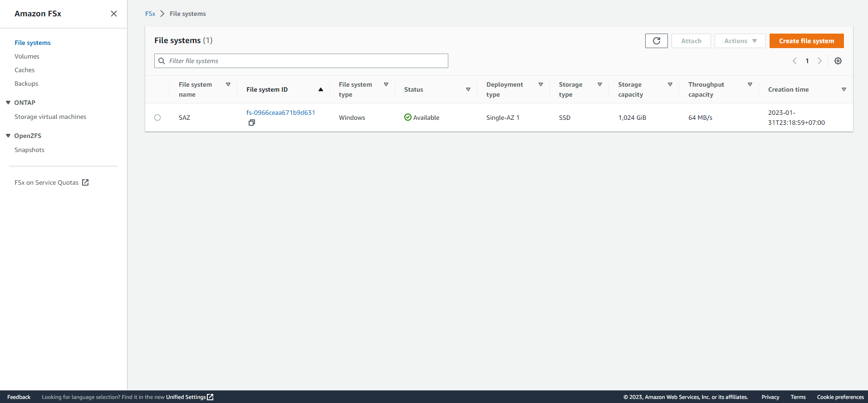This screenshot has height=403, width=868.
Task: Sort by File system ID ascending arrow
Action: point(321,89)
